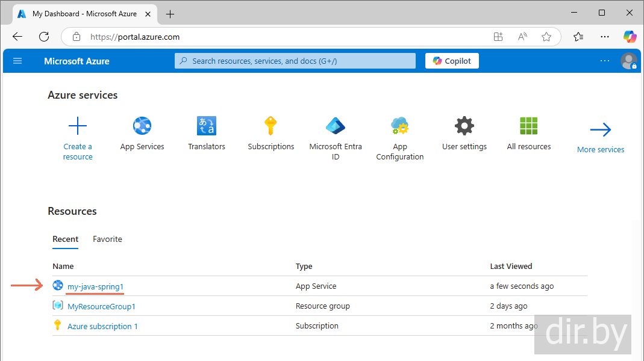Open the Create a resource plus icon
This screenshot has height=361, width=644.
[78, 126]
